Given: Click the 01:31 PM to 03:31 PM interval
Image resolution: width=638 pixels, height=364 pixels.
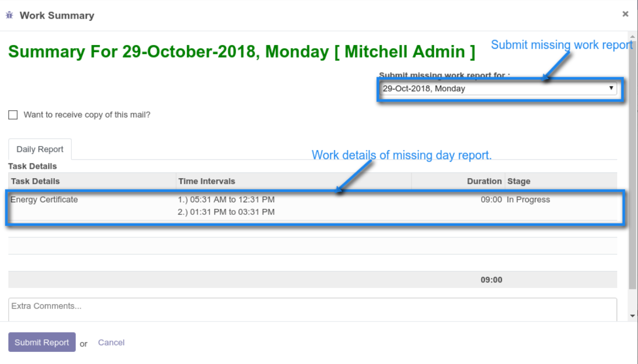Looking at the screenshot, I should tap(227, 212).
